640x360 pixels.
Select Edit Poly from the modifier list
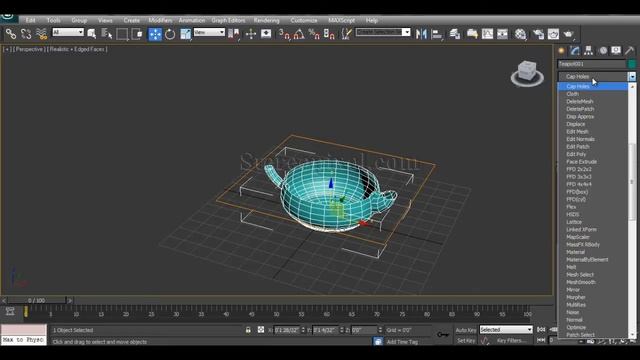coord(576,154)
